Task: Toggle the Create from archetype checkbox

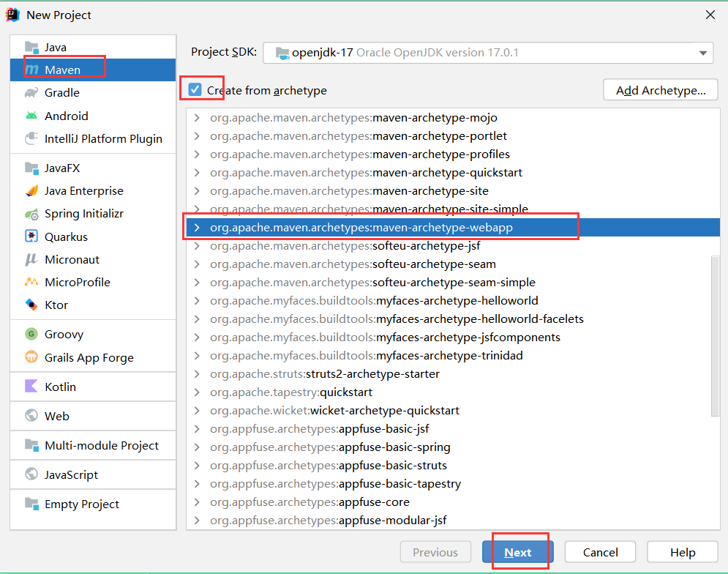Action: pyautogui.click(x=195, y=90)
